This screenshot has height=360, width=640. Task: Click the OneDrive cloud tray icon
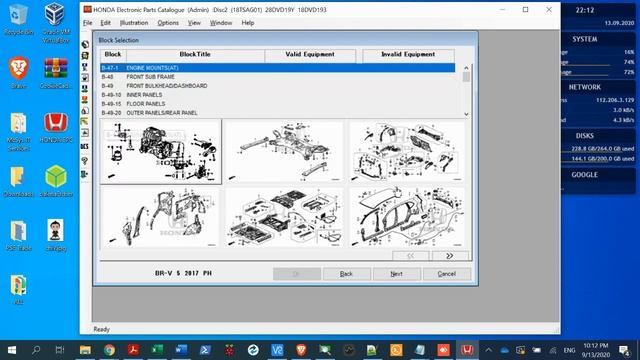pyautogui.click(x=504, y=350)
